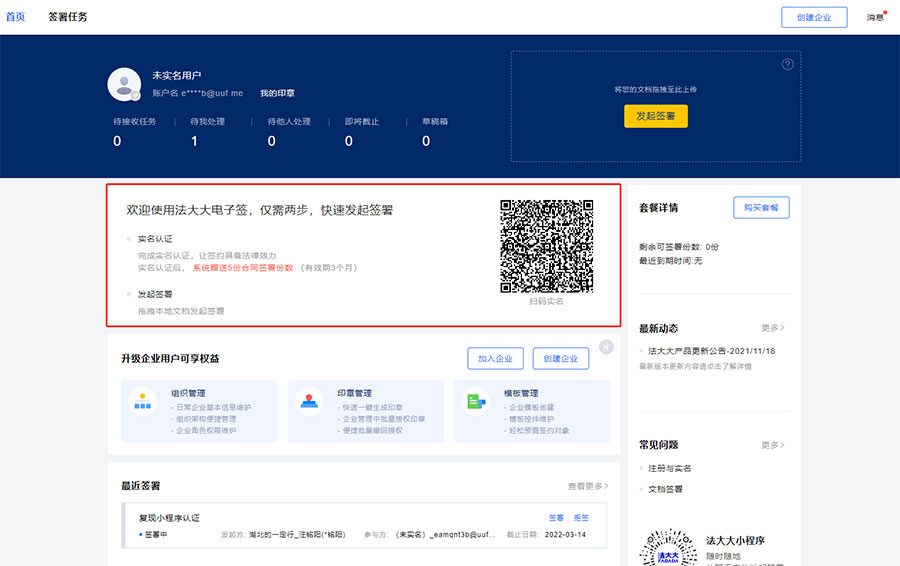Click the 组织管理 icon
Viewport: 900px width, 566px height.
click(143, 401)
